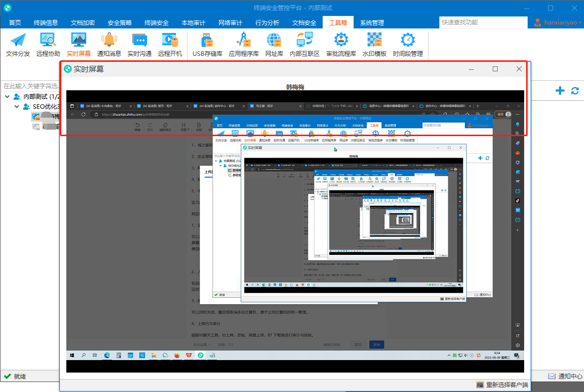Click the app shield logo in title bar
584x392 pixels.
[x=7, y=8]
